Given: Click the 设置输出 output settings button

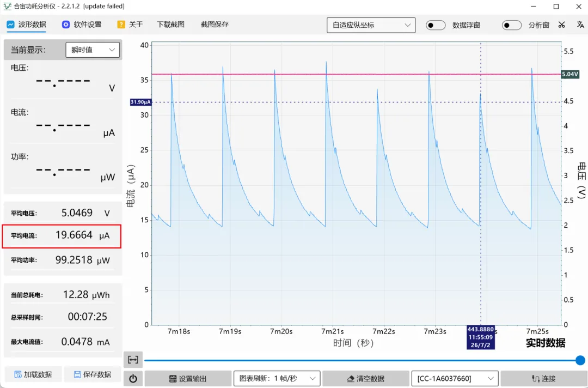Looking at the screenshot, I should click(x=188, y=379).
